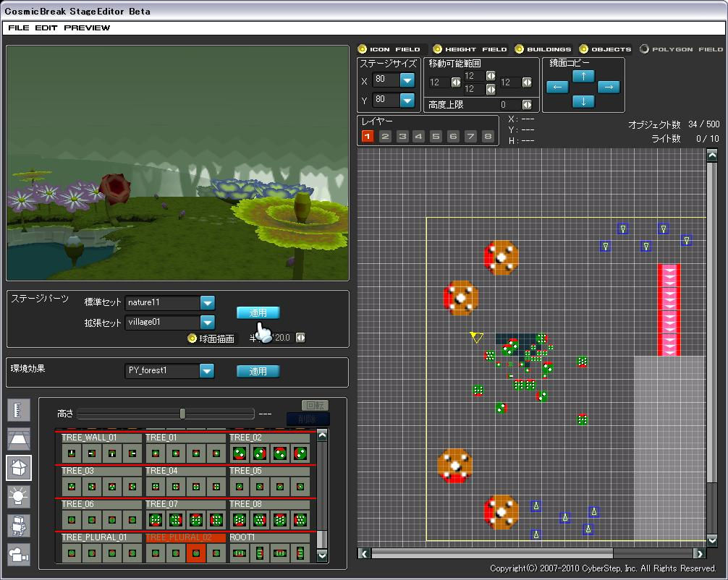728x580 pixels.
Task: Click the mirror copy up arrow
Action: 583,76
